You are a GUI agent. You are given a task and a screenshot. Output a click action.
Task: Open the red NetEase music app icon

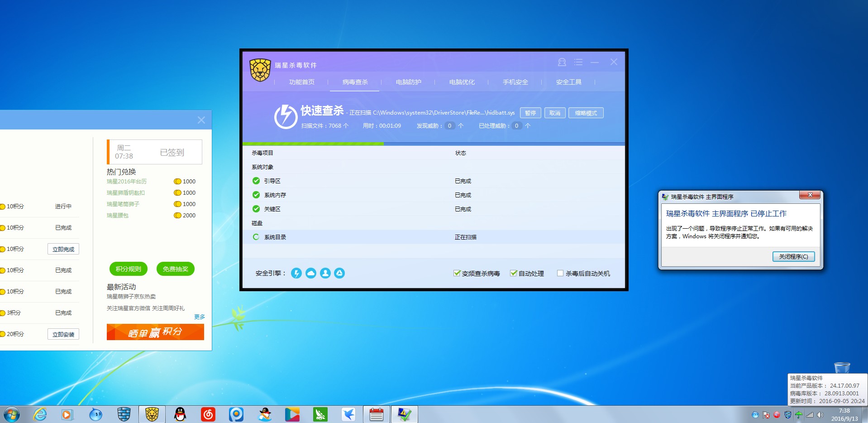(208, 414)
